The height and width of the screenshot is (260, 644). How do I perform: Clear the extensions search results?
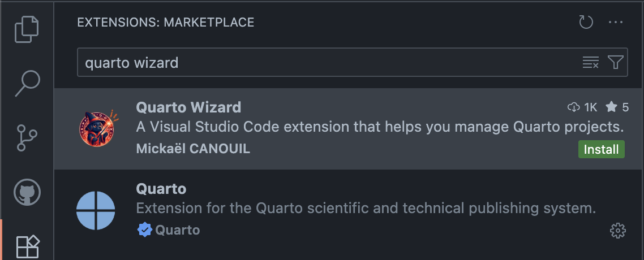tap(590, 62)
